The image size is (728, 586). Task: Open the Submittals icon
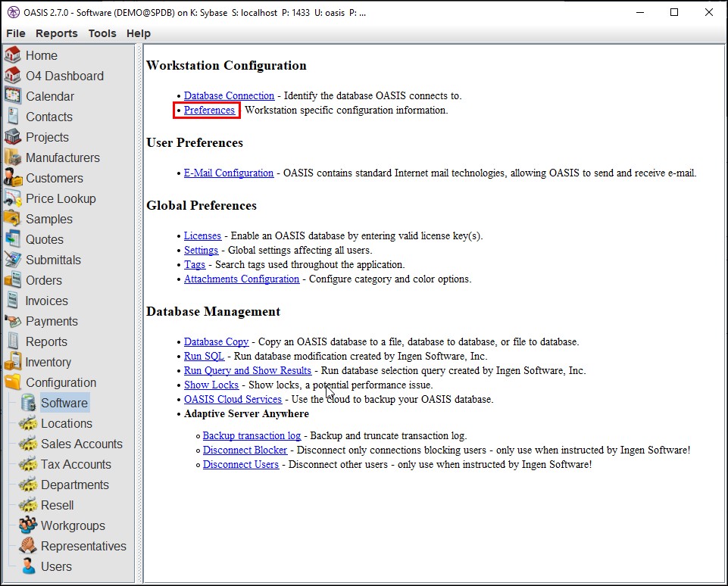tap(13, 260)
